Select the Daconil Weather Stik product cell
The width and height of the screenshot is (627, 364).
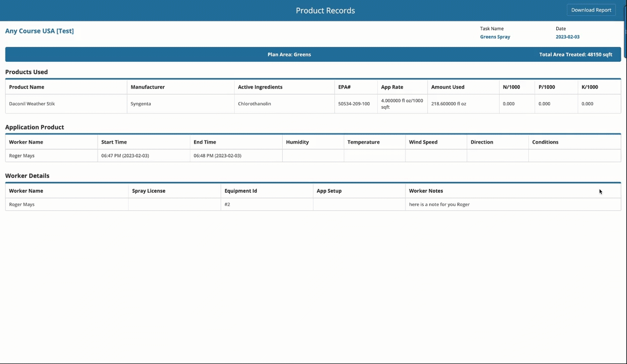pos(32,104)
